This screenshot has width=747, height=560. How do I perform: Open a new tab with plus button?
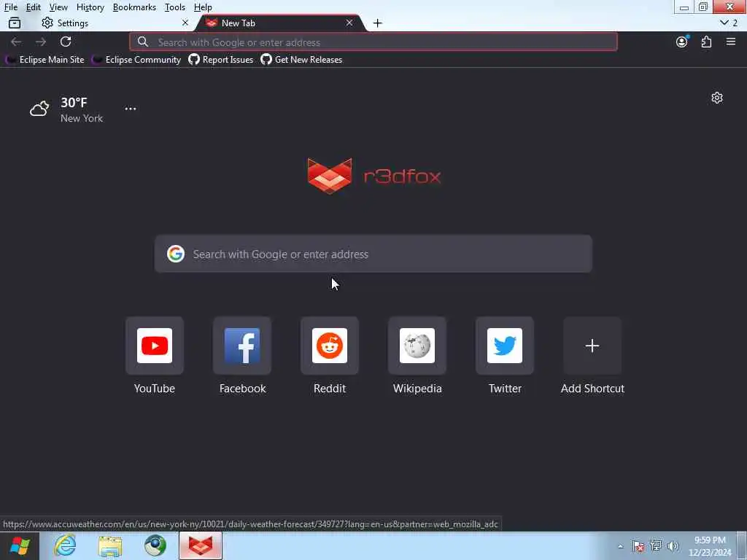(x=378, y=23)
